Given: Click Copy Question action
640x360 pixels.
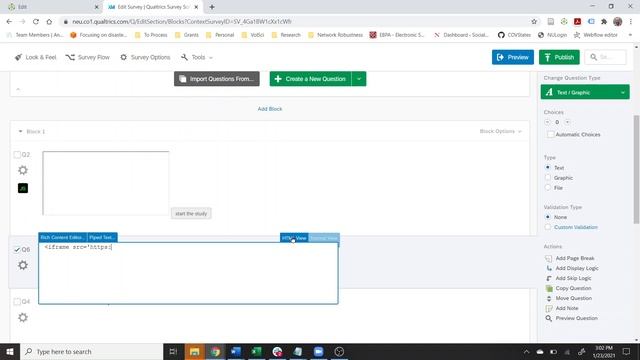Looking at the screenshot, I should point(568,288).
